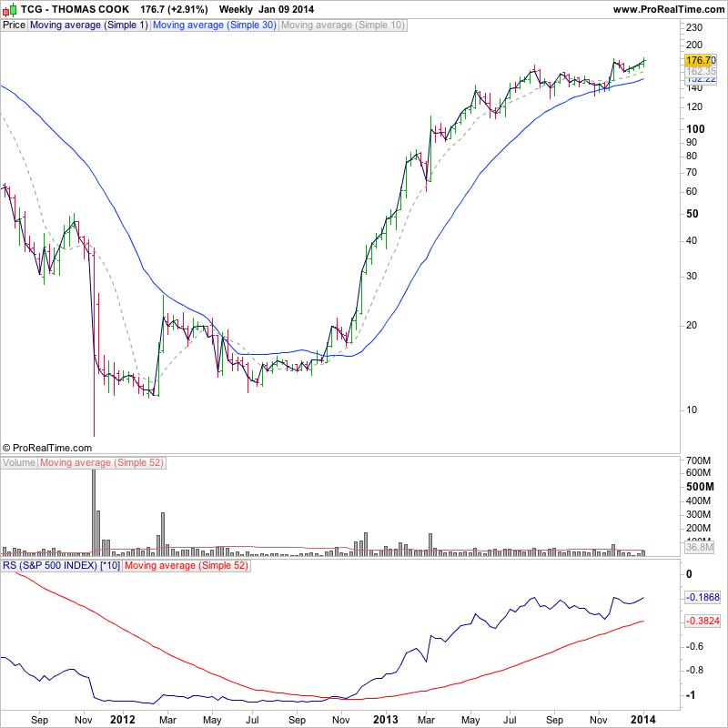
Task: Click the 2013 year marker on time axis
Action: pyautogui.click(x=386, y=720)
